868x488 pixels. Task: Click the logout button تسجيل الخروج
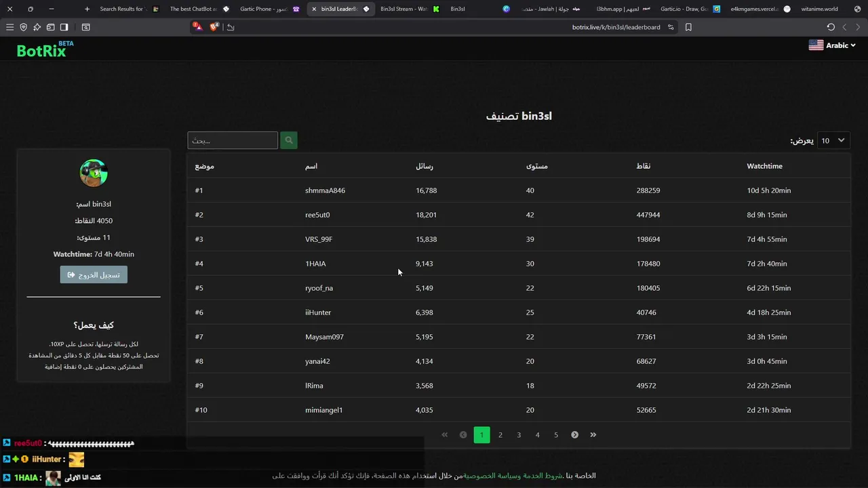coord(94,274)
